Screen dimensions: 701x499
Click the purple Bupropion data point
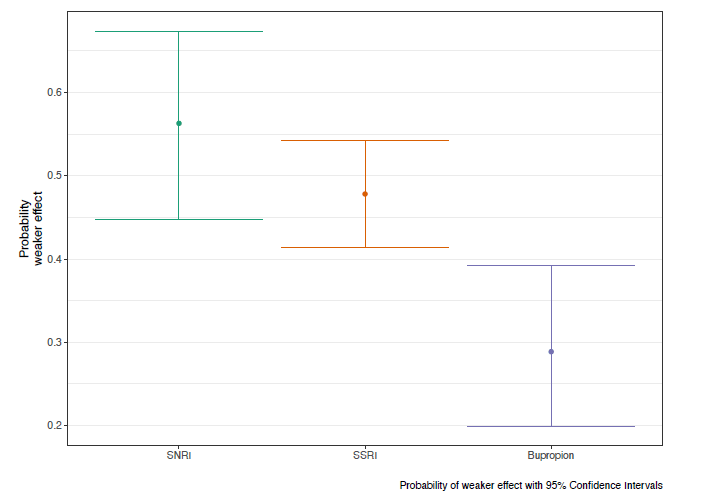[551, 352]
